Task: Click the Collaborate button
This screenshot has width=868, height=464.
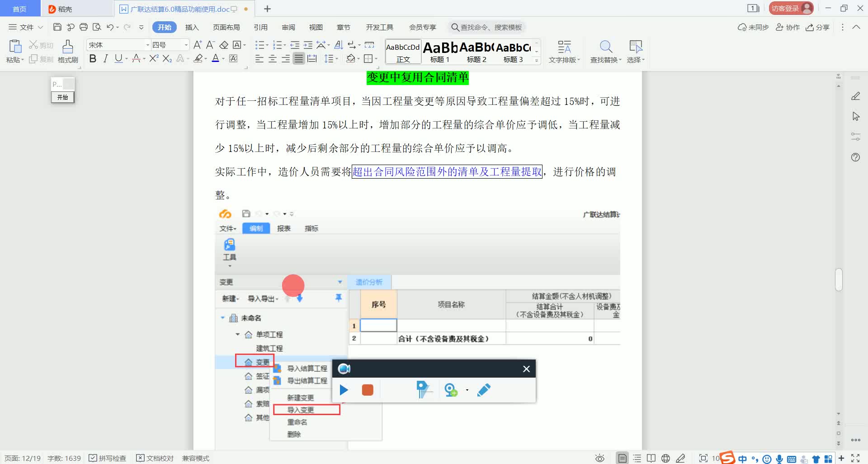Action: pyautogui.click(x=788, y=27)
